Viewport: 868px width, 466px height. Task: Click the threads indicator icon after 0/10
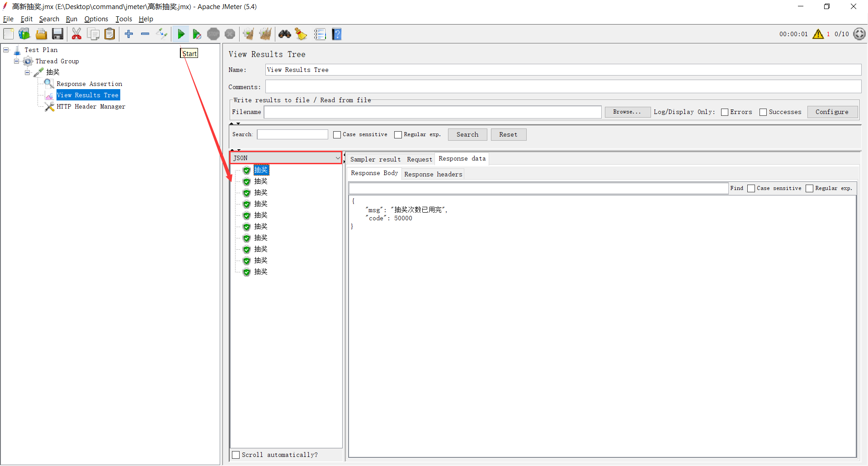[859, 34]
